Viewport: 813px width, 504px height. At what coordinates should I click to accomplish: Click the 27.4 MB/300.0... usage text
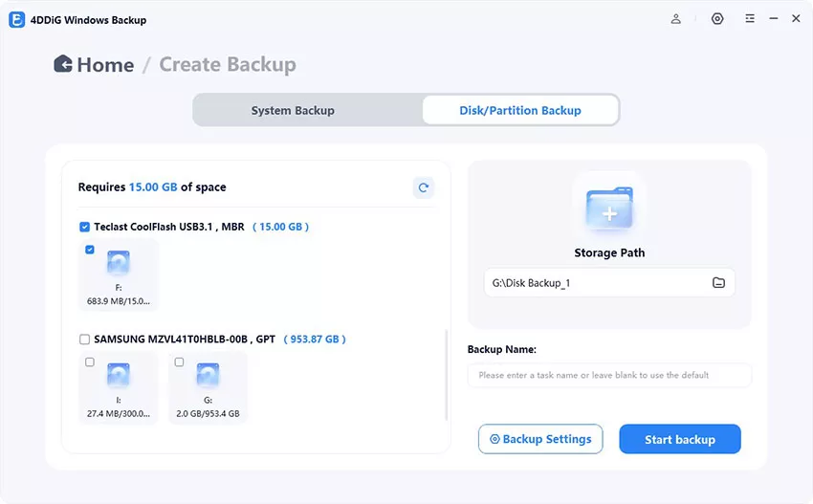point(119,414)
